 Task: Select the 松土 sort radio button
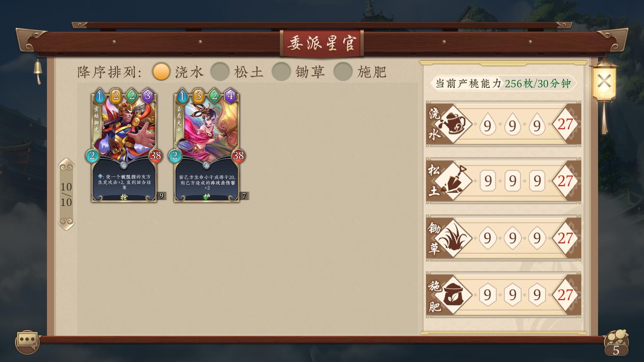(x=220, y=72)
